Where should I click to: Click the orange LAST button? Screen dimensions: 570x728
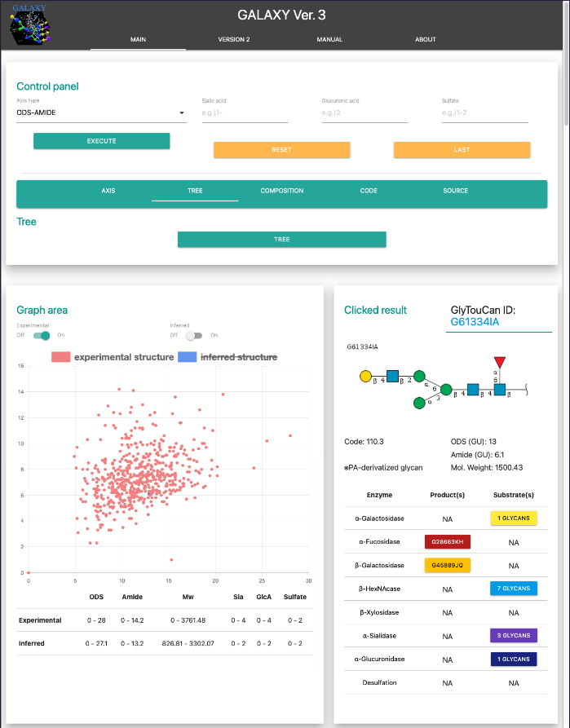462,150
